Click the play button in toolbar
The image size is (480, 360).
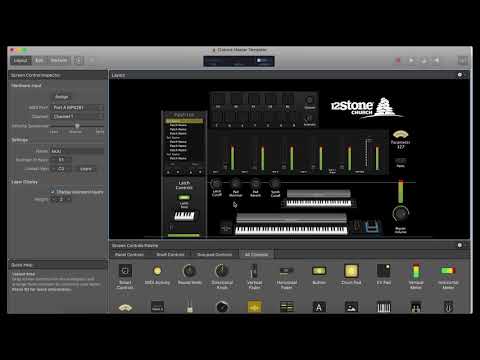tap(411, 60)
